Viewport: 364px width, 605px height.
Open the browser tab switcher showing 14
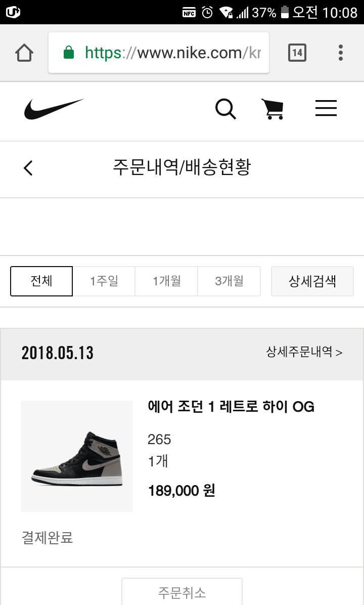click(x=297, y=53)
